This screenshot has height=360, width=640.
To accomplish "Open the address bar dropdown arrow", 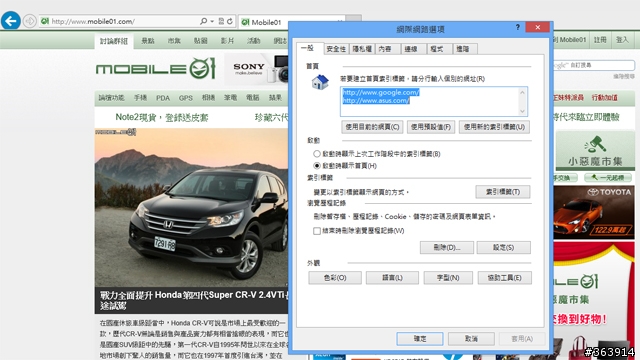I will [x=212, y=21].
